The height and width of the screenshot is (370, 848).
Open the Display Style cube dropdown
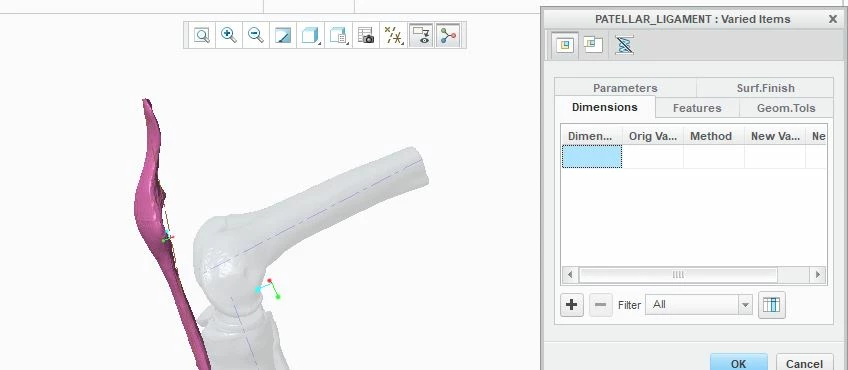(x=310, y=36)
